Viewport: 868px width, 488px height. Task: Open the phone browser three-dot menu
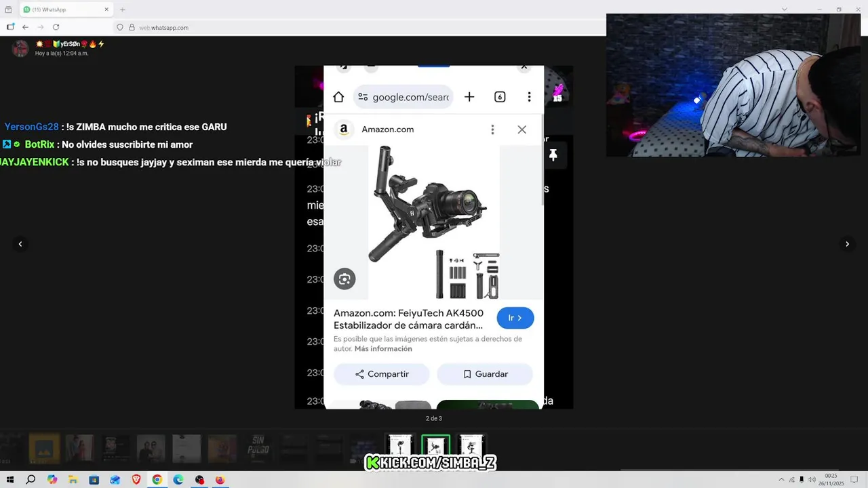pos(529,97)
